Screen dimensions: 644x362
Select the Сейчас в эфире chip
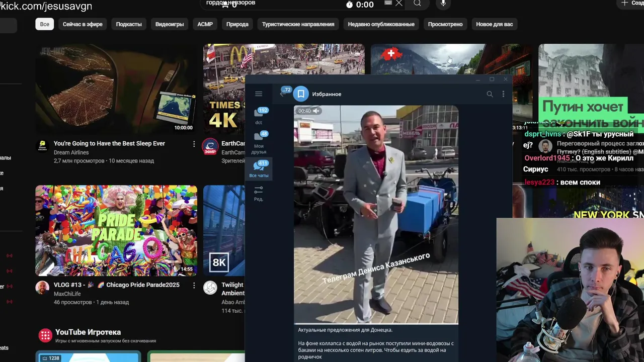tap(83, 24)
